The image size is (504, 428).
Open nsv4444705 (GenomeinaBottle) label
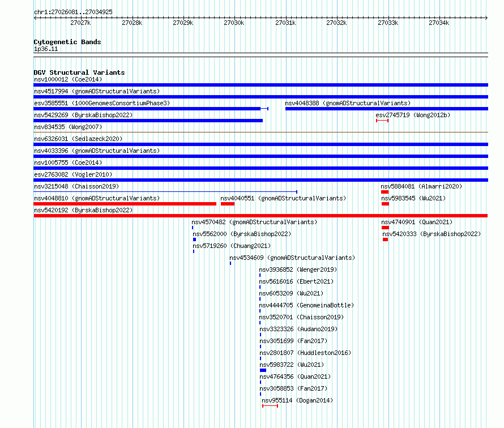point(306,305)
